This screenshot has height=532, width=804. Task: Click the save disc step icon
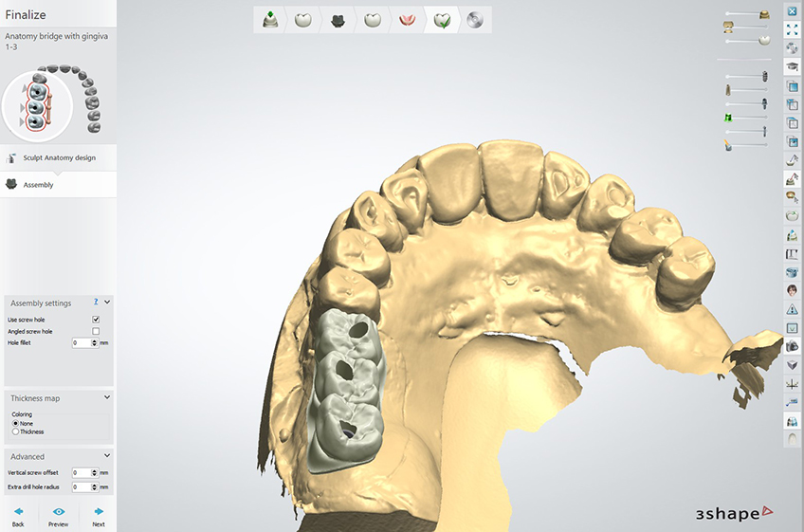474,20
